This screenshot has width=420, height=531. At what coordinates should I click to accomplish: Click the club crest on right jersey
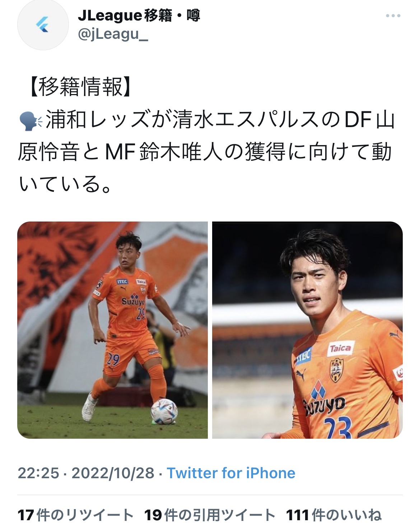[x=336, y=370]
